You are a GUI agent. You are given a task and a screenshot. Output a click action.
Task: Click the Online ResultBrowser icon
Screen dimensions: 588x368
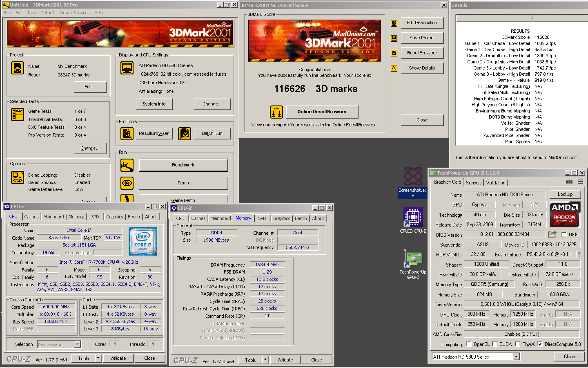point(276,112)
